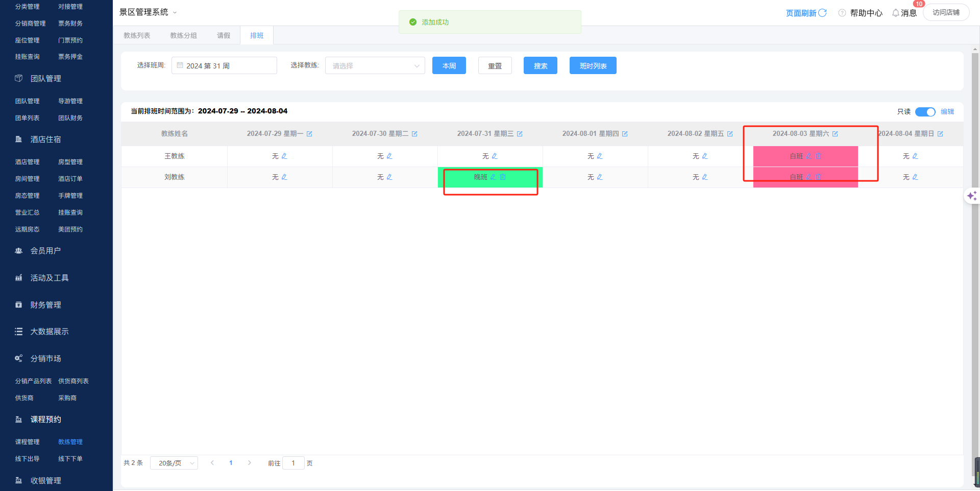
Task: Click the 班时列表 button
Action: tap(593, 66)
